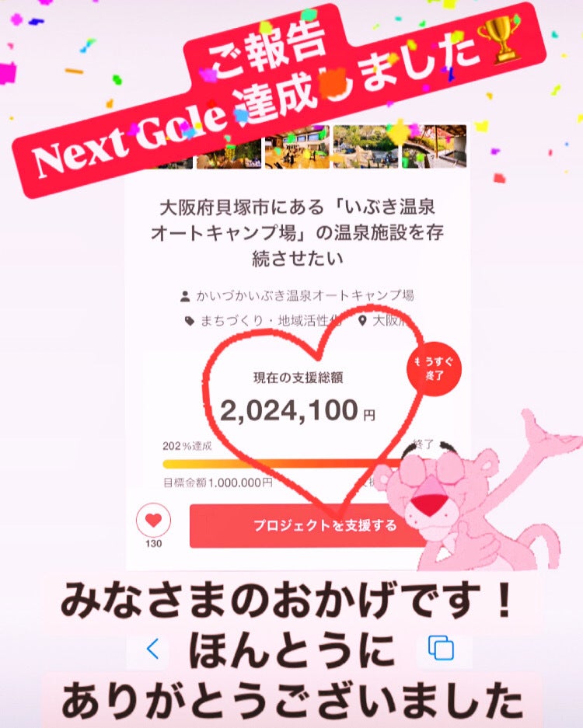
Task: Click the 202%達成 label
Action: point(187,446)
